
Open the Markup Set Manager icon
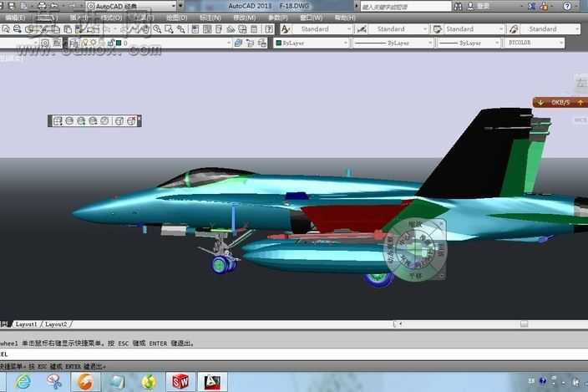click(x=242, y=29)
